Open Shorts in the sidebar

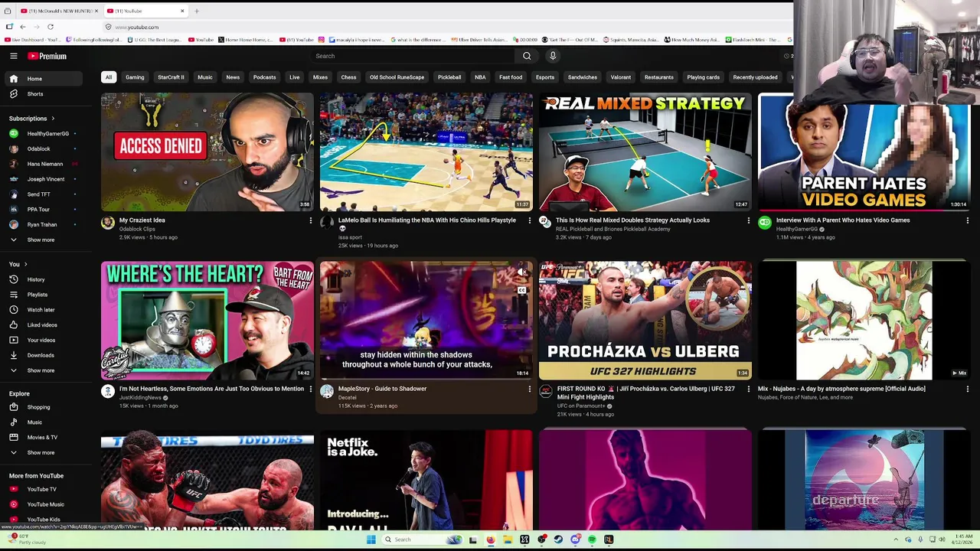click(44, 94)
